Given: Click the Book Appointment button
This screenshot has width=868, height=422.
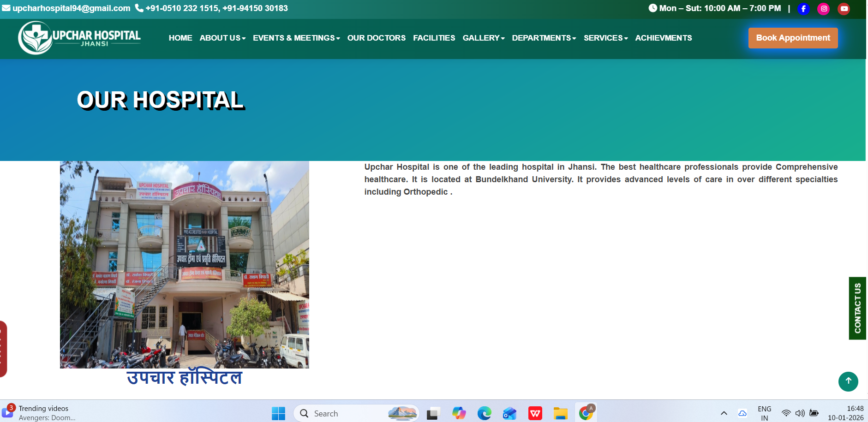Looking at the screenshot, I should (x=793, y=38).
